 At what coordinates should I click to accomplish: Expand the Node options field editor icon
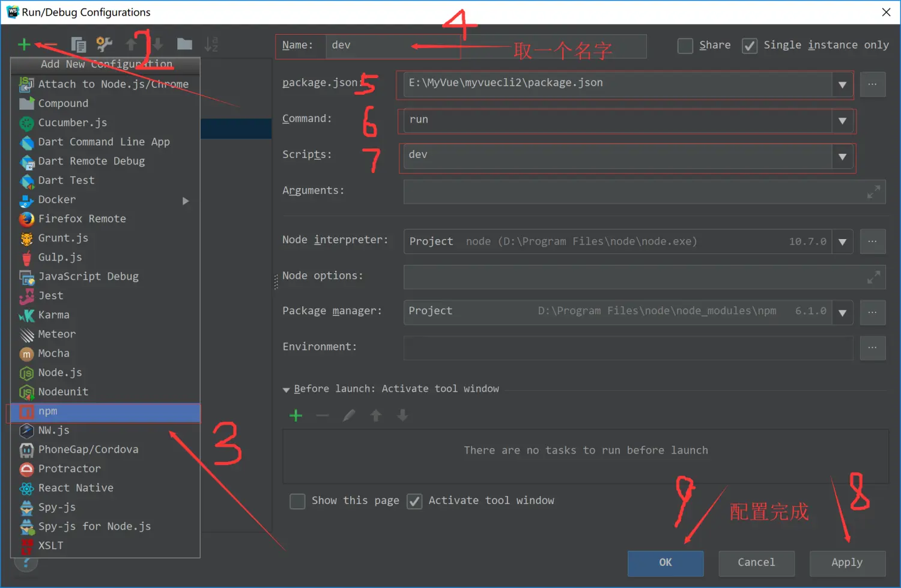coord(873,277)
